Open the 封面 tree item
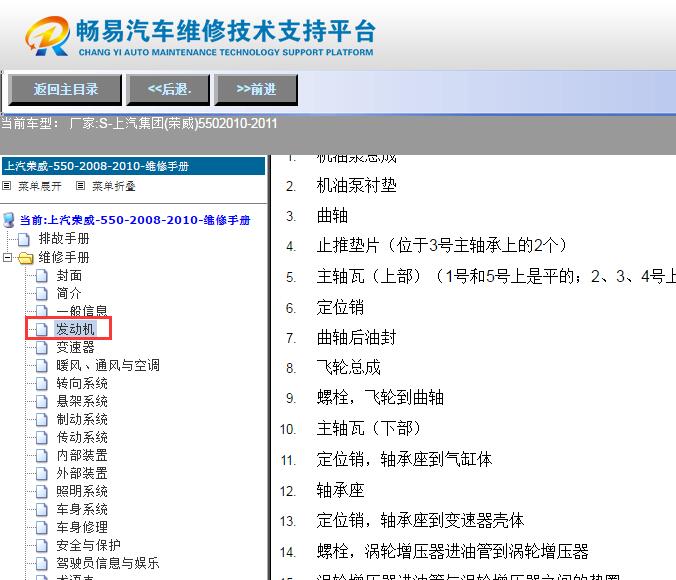Viewport: 676px width, 580px height. (69, 275)
